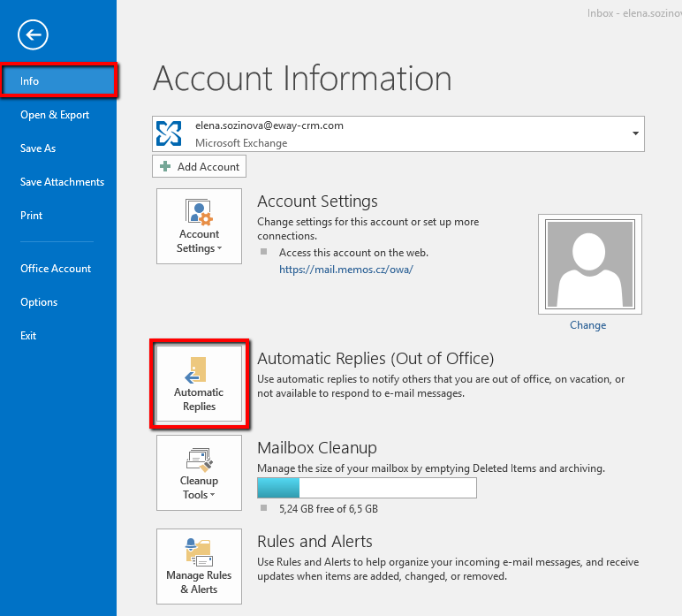This screenshot has height=616, width=682.
Task: Click elena.sozinova@eway-crm.com email text
Action: click(x=269, y=125)
